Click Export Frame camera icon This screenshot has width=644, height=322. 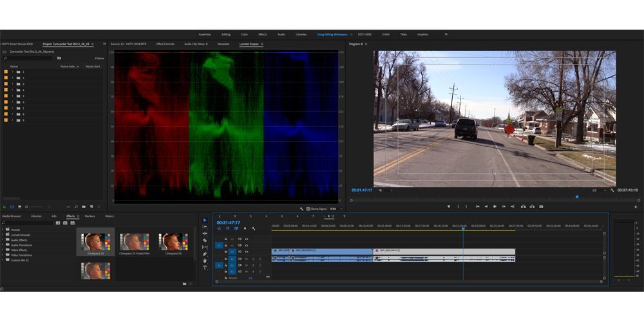(x=542, y=207)
